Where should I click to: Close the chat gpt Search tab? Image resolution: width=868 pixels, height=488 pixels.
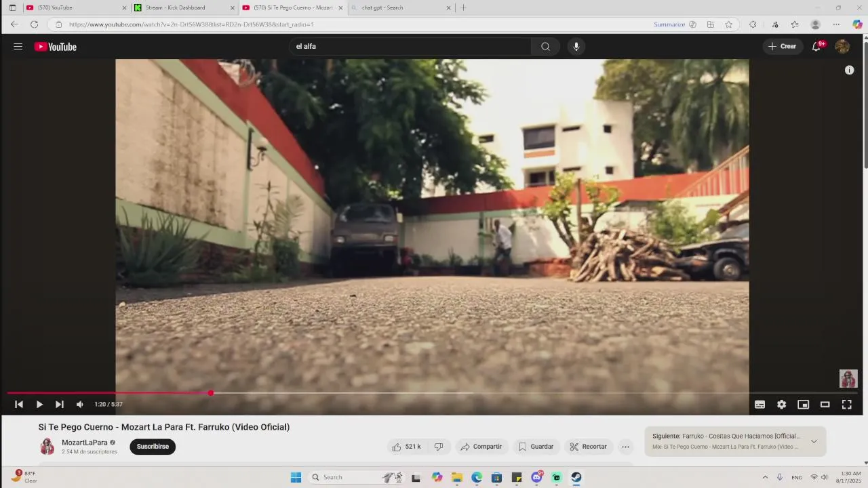448,8
